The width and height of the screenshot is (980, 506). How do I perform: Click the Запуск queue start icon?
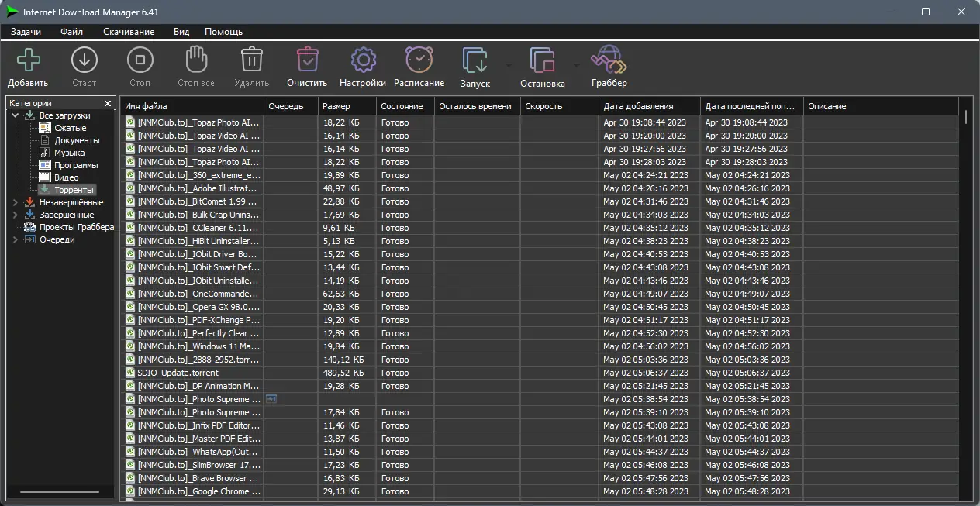click(x=475, y=60)
